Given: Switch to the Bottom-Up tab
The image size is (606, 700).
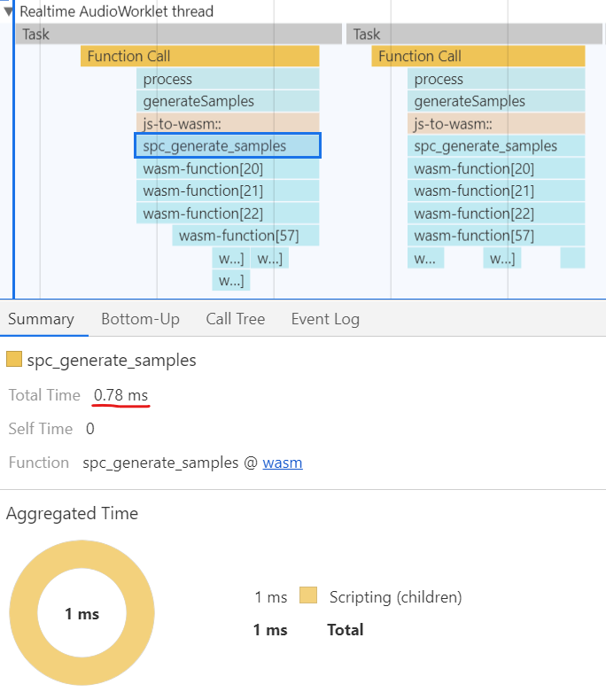Looking at the screenshot, I should [140, 319].
